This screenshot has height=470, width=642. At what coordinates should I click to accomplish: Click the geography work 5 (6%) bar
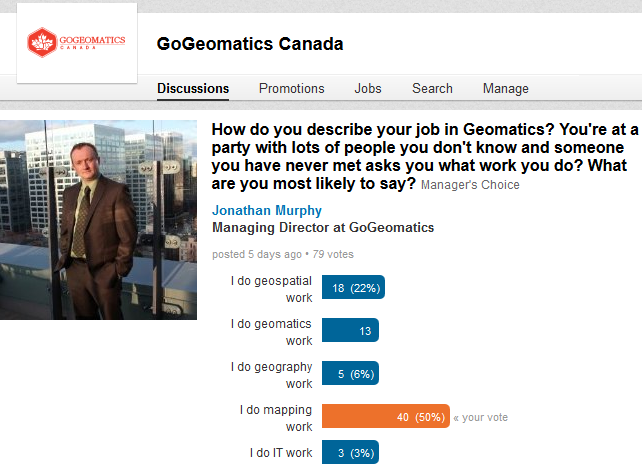(350, 374)
